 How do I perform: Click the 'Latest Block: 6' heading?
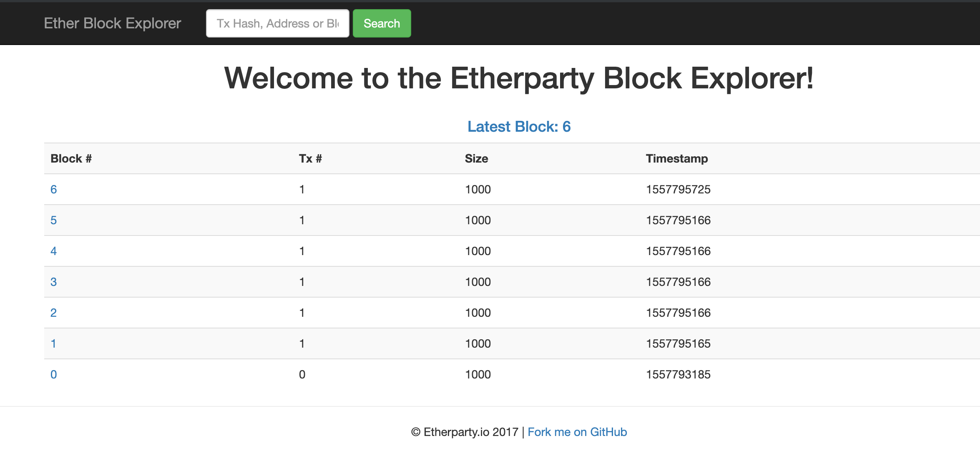519,126
